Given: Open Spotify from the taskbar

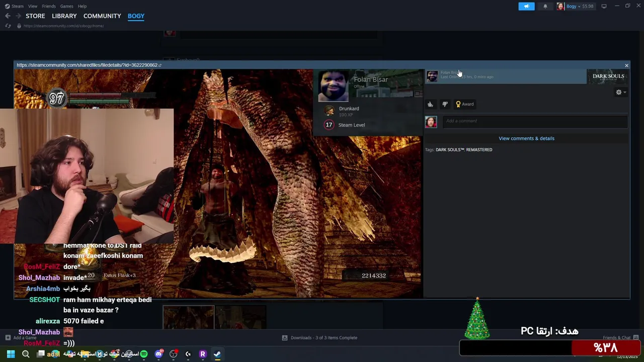Looking at the screenshot, I should click(x=144, y=354).
